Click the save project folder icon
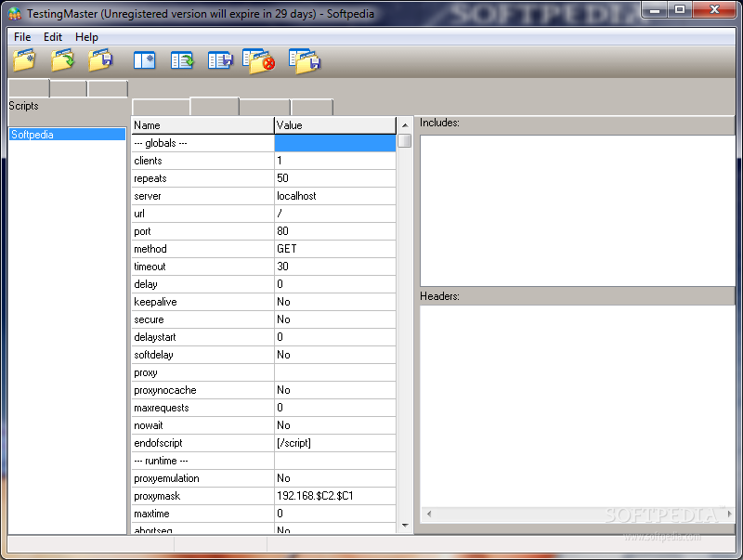 [x=100, y=60]
